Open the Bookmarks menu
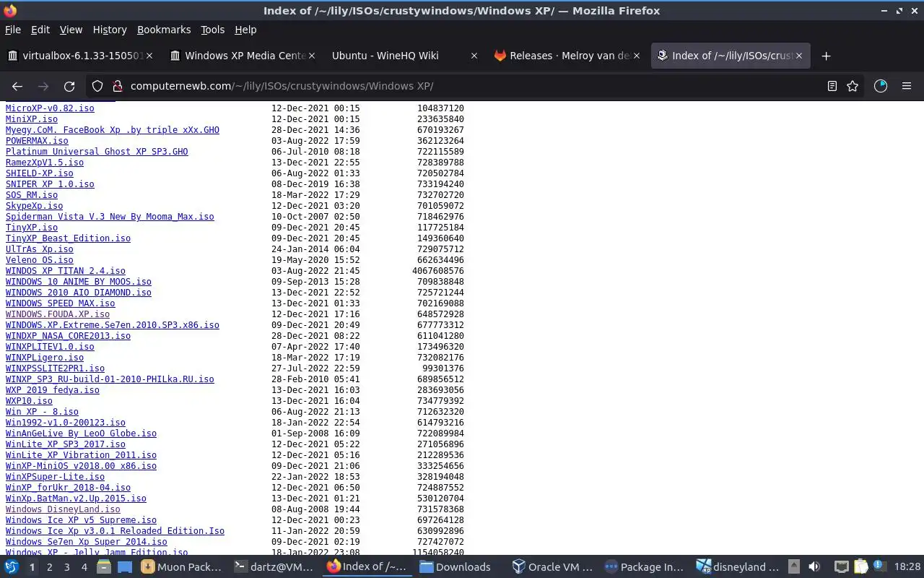 coord(164,30)
